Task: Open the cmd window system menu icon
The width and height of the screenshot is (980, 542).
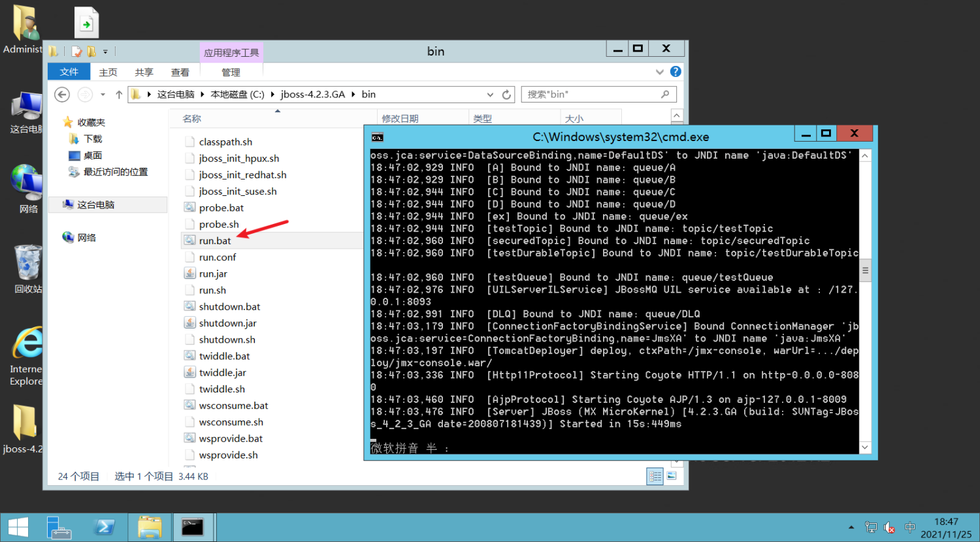Action: coord(378,137)
